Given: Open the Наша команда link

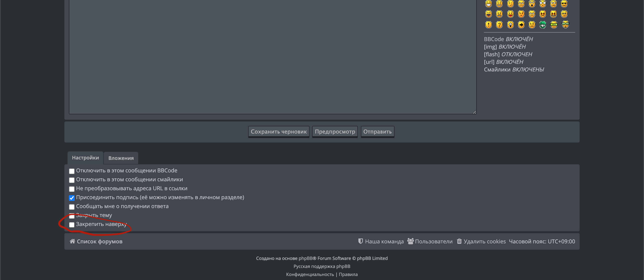Looking at the screenshot, I should [x=384, y=241].
